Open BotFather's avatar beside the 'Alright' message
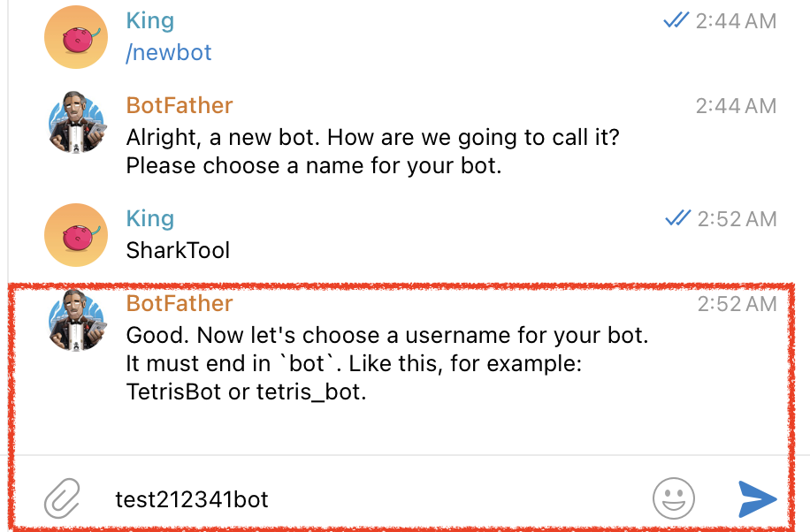The image size is (810, 532). pos(74,122)
